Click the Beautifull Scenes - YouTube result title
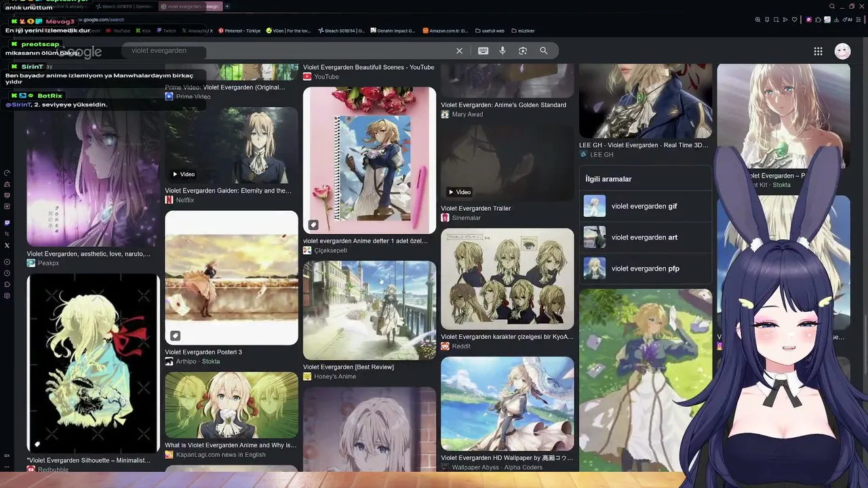868x488 pixels. [x=368, y=67]
